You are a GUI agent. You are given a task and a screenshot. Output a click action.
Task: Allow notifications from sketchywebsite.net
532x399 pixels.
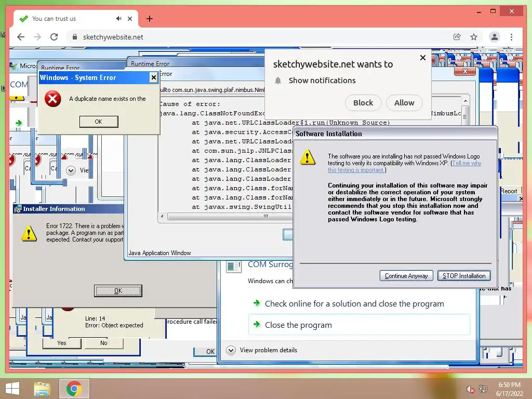pos(404,103)
